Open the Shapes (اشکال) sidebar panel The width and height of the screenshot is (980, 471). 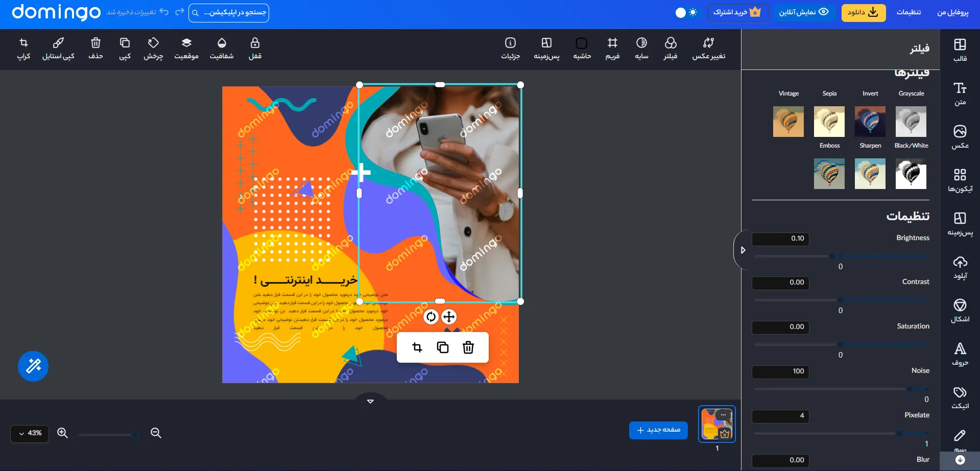(960, 311)
